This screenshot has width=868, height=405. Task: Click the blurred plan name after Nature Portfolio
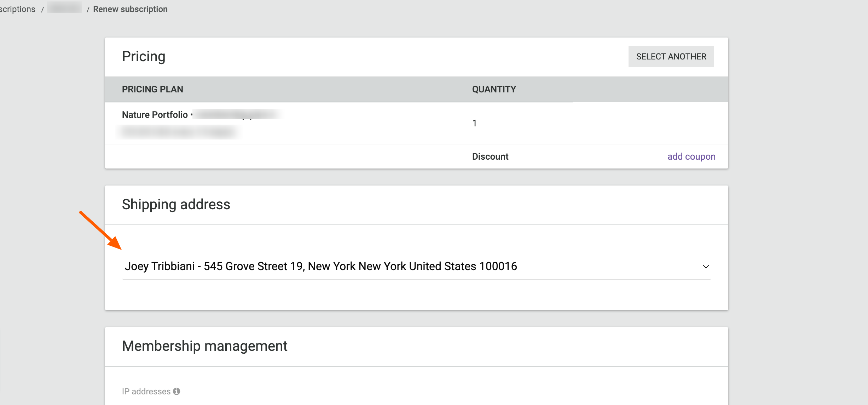237,114
